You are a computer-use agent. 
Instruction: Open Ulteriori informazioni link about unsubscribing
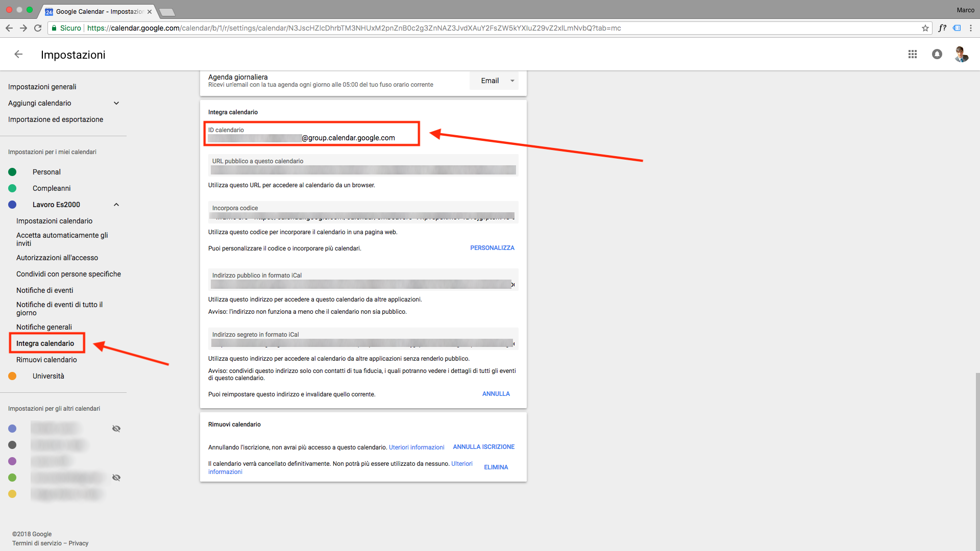click(416, 447)
